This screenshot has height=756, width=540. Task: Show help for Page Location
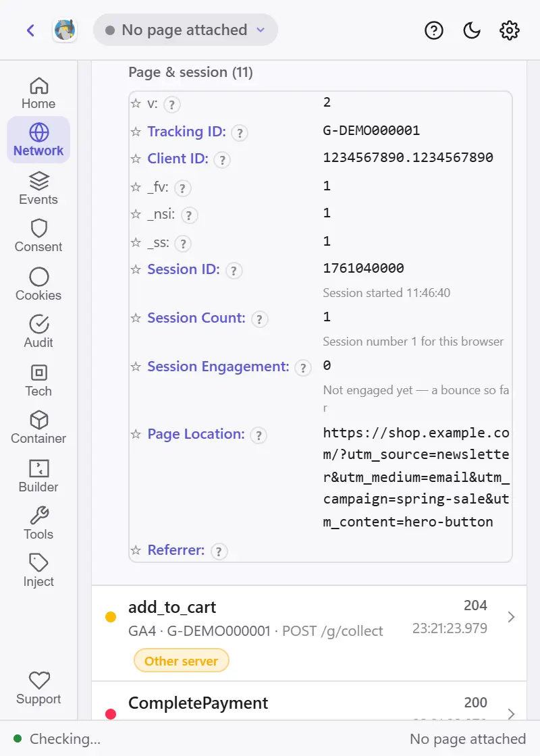pyautogui.click(x=259, y=435)
